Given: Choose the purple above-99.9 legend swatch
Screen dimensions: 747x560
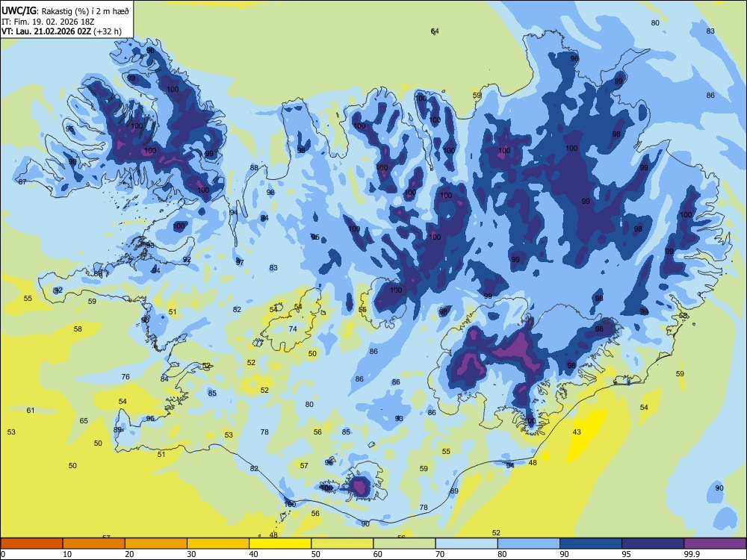Looking at the screenshot, I should point(715,544).
